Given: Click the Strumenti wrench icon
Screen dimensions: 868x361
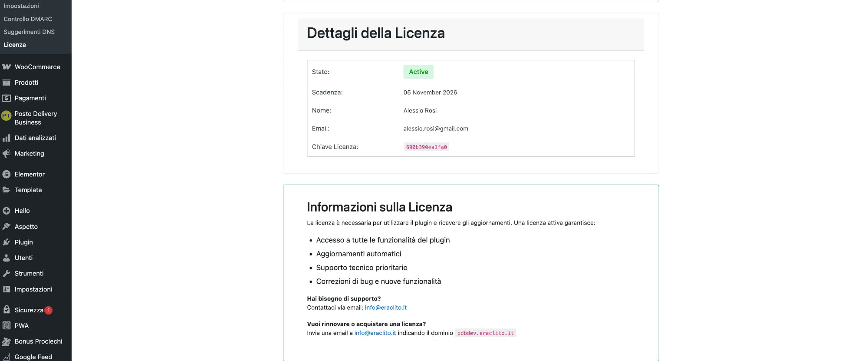Looking at the screenshot, I should [7, 274].
